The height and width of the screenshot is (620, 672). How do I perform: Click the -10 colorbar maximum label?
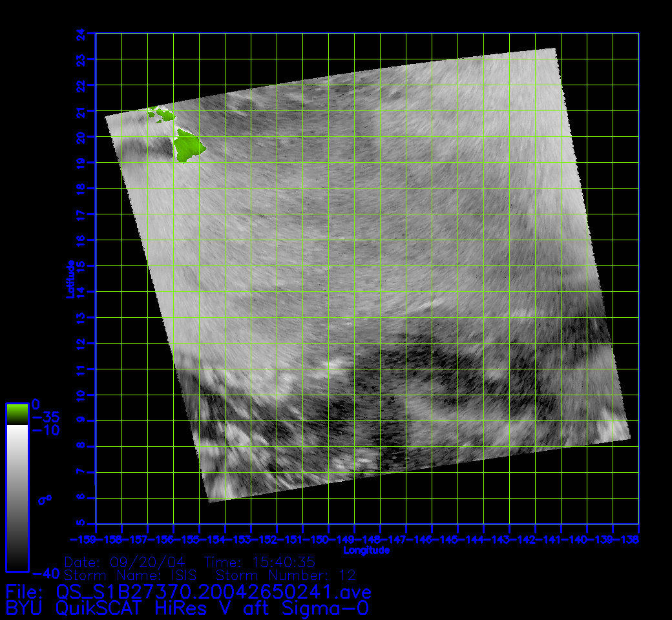[45, 429]
